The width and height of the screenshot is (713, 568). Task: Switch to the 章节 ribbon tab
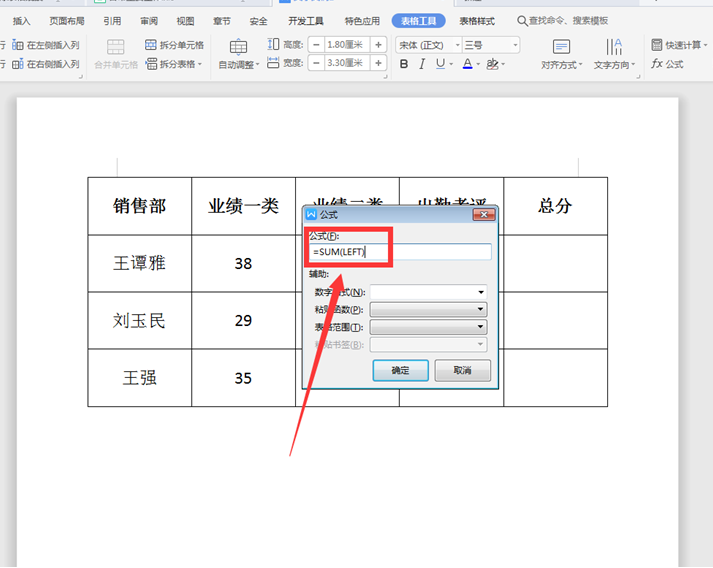pos(221,21)
